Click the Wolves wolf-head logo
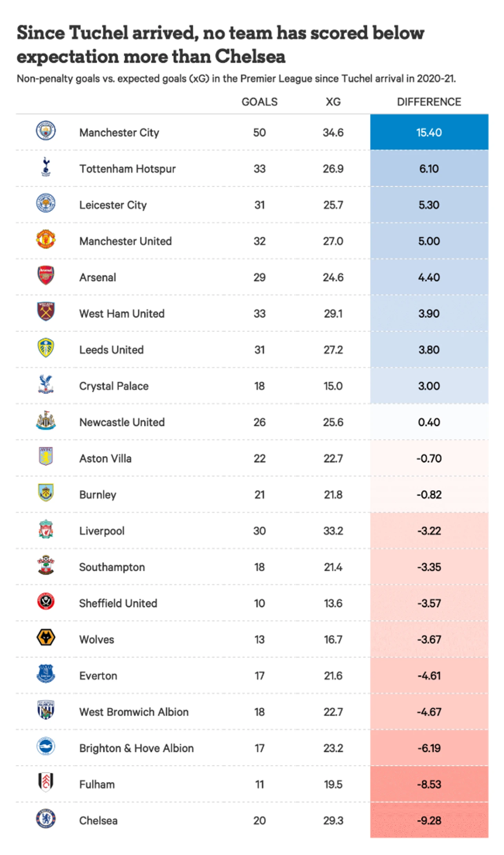The height and width of the screenshot is (855, 504). [x=46, y=637]
